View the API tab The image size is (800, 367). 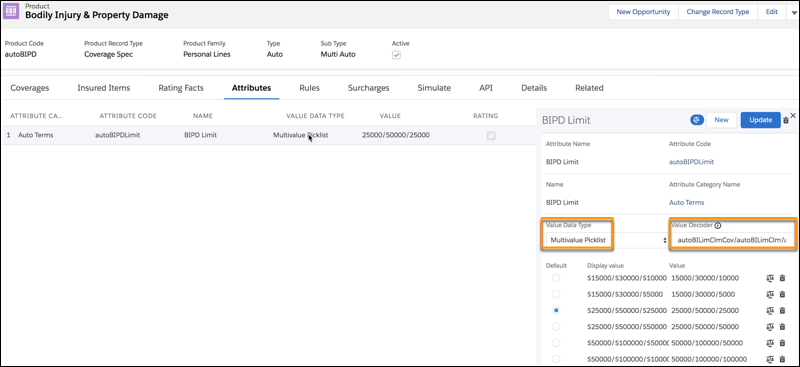tap(486, 88)
